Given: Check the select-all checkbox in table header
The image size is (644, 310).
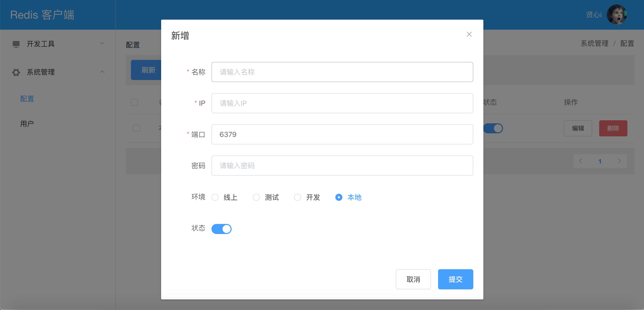Looking at the screenshot, I should 134,102.
